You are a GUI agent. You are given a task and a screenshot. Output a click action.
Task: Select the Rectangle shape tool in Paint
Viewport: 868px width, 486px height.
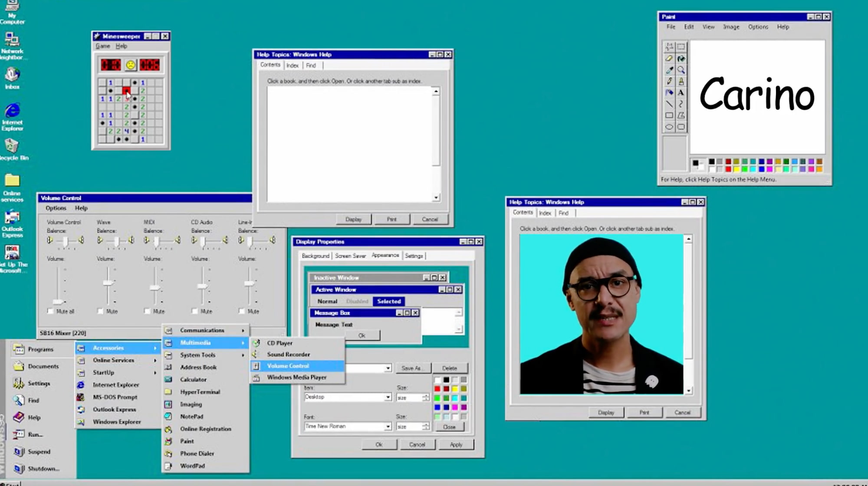point(669,115)
